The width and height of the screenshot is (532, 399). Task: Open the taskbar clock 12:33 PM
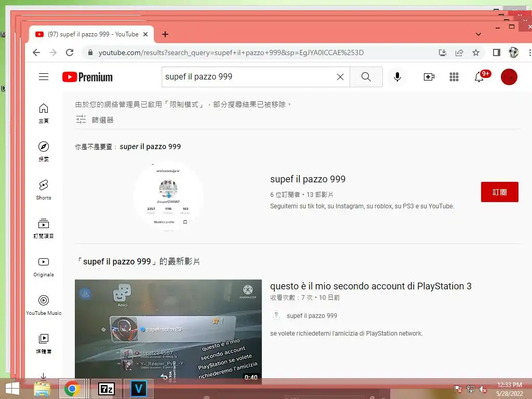point(510,389)
